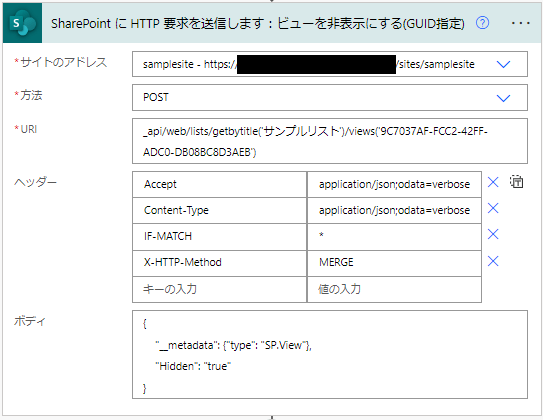Screen dimensions: 543x420
Task: Click the ヘッダー section label
Action: (35, 182)
